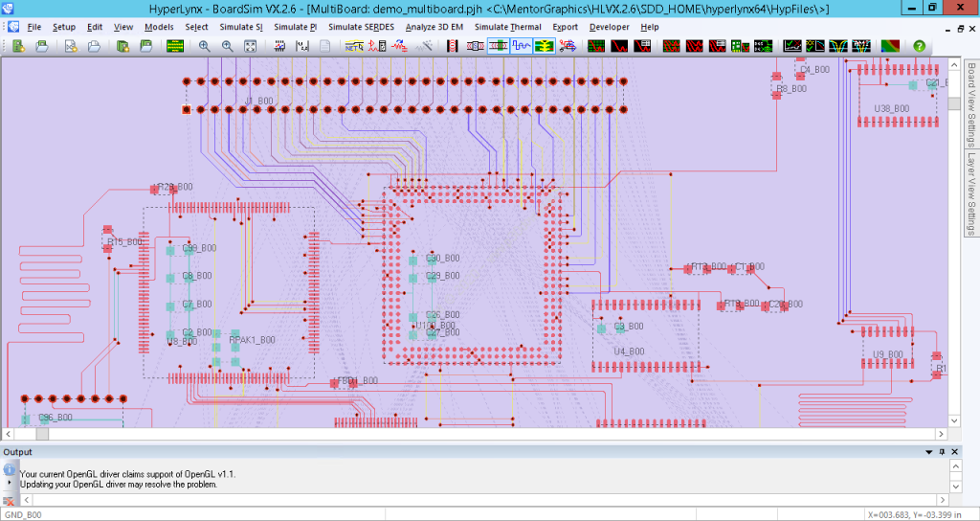
Task: Close the Output panel
Action: coord(954,452)
